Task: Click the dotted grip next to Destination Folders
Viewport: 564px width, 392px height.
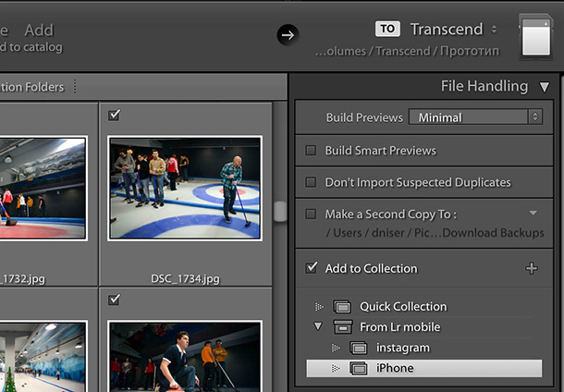Action: coord(75,86)
